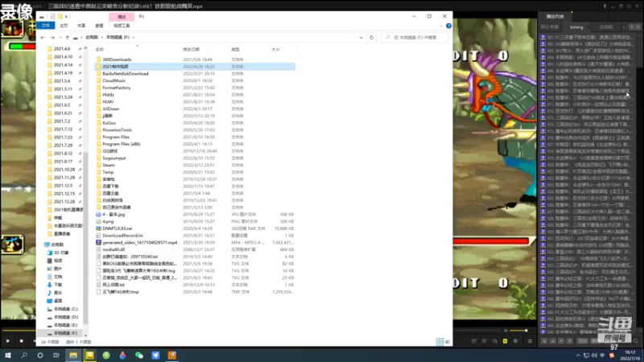Move playlist item to bottom arrow button
Image resolution: width=644 pixels, height=362 pixels.
[x=569, y=341]
